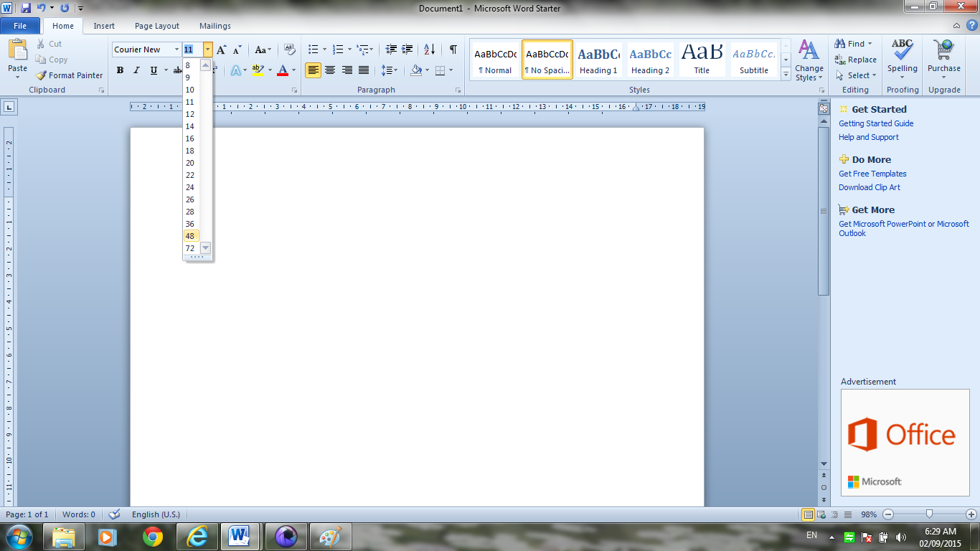980x551 pixels.
Task: Switch to the Page Layout tab
Action: pyautogui.click(x=157, y=26)
